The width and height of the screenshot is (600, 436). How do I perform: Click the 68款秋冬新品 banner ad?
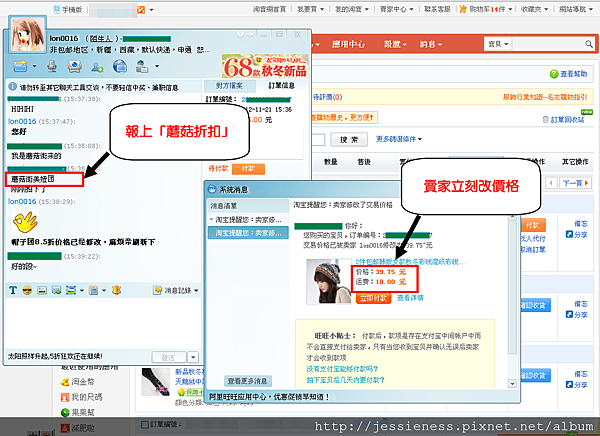(265, 66)
